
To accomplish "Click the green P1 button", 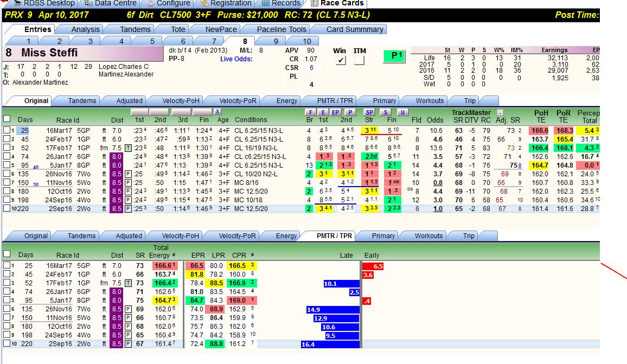I will (395, 56).
